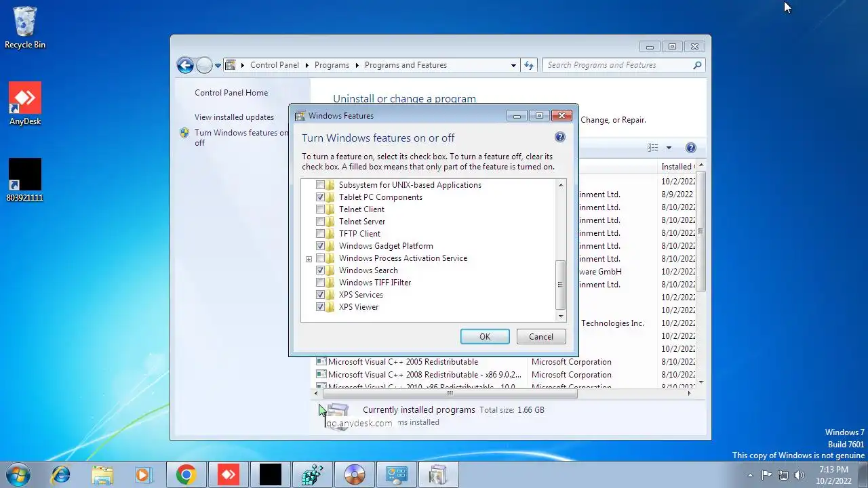868x488 pixels.
Task: Cancel the Windows Features dialog
Action: [x=541, y=337]
